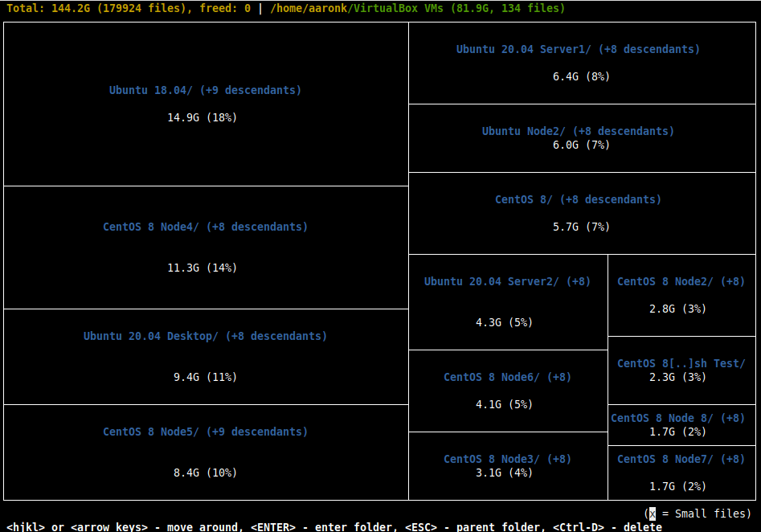Click the truncated CentOS 8[..]sh Test folder
The height and width of the screenshot is (532, 761).
(x=681, y=370)
